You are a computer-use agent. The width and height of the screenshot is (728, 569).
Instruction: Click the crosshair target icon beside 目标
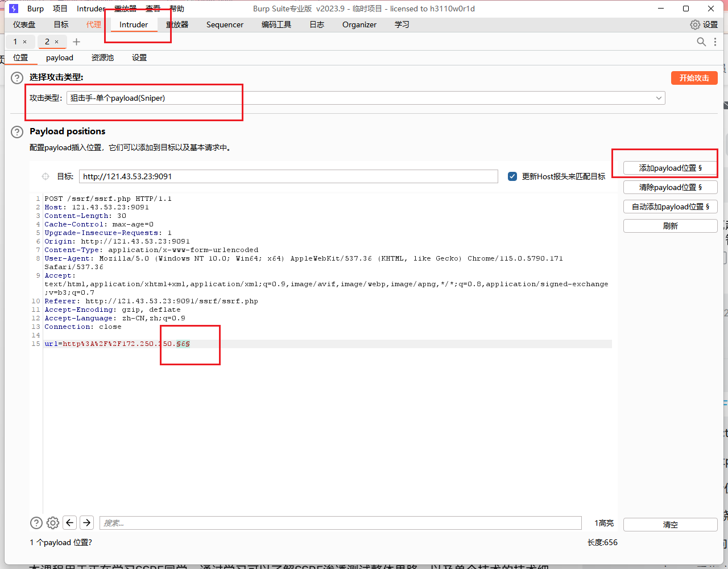[45, 176]
